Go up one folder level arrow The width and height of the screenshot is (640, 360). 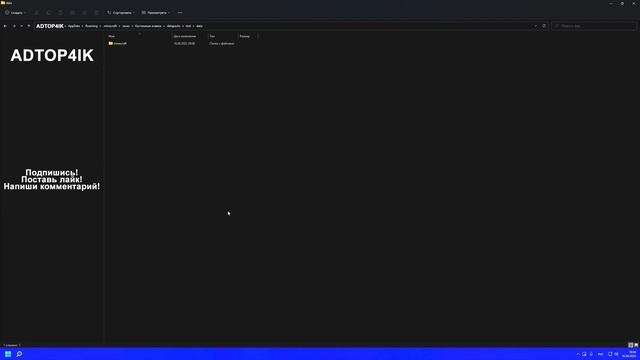point(29,26)
